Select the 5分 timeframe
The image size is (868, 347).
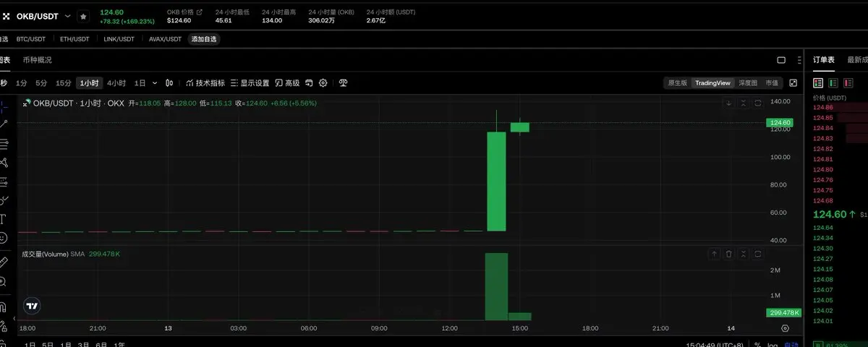coord(41,83)
